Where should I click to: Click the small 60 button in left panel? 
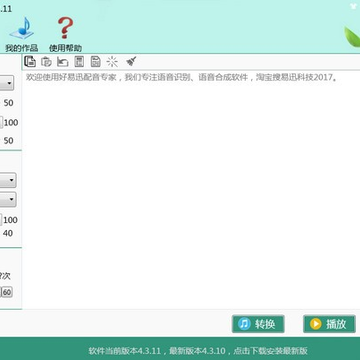pos(7,292)
